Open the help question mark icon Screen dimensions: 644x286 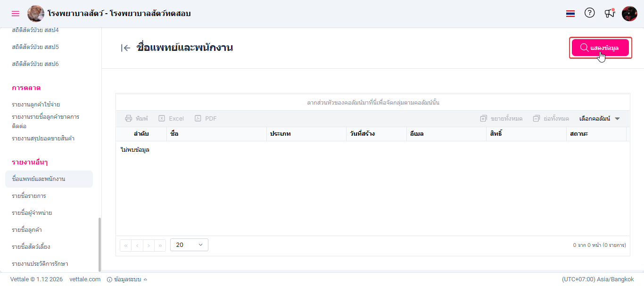(x=590, y=13)
